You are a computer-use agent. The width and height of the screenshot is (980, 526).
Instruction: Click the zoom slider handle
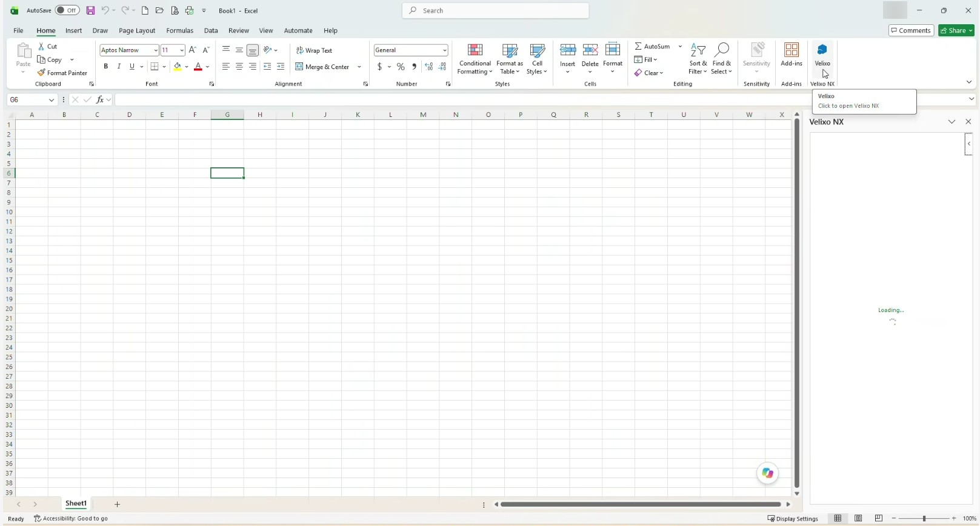[x=924, y=519]
